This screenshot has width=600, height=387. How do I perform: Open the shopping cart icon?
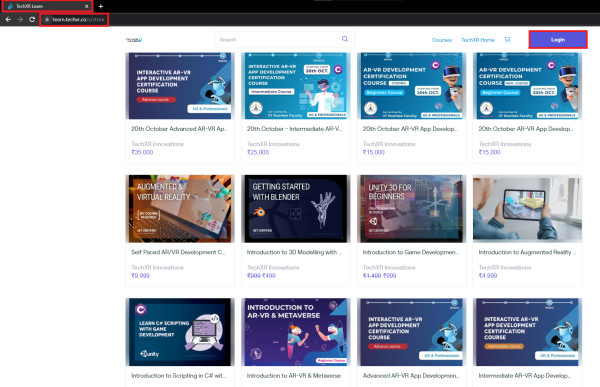(x=507, y=39)
